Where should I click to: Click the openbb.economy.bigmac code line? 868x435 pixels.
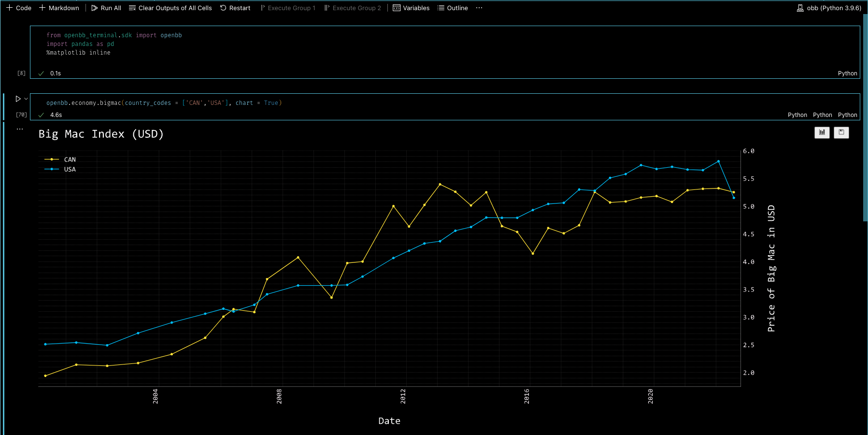coord(164,103)
